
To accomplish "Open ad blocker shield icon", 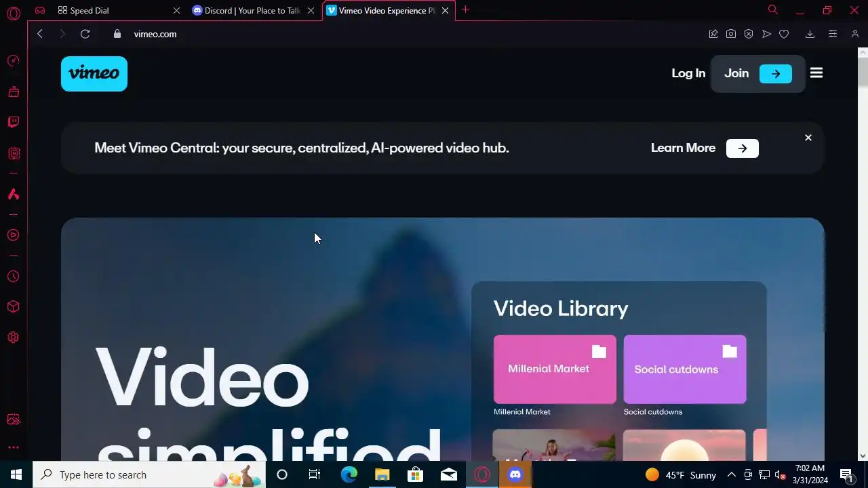I will click(x=749, y=34).
